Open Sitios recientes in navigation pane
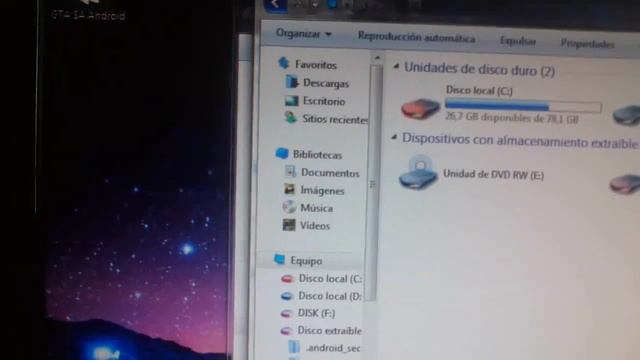The width and height of the screenshot is (640, 360). point(335,119)
